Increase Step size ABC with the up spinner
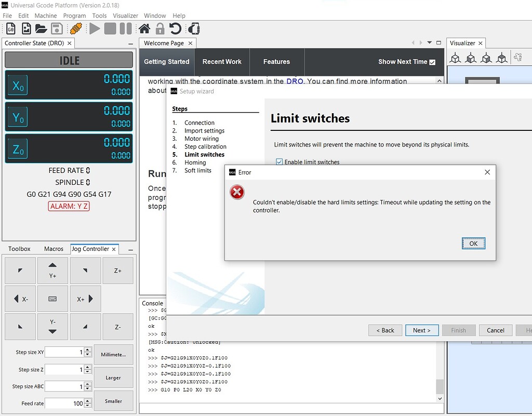Screen dimensions: 532x416 [88, 384]
